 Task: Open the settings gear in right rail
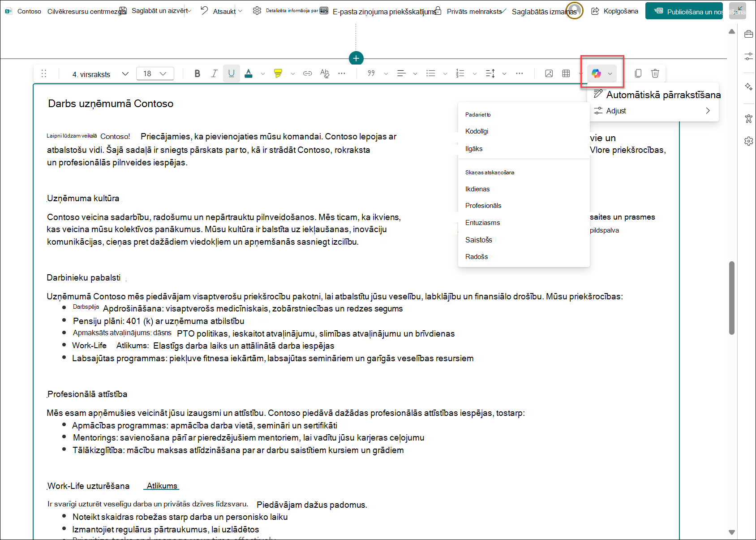pyautogui.click(x=748, y=141)
